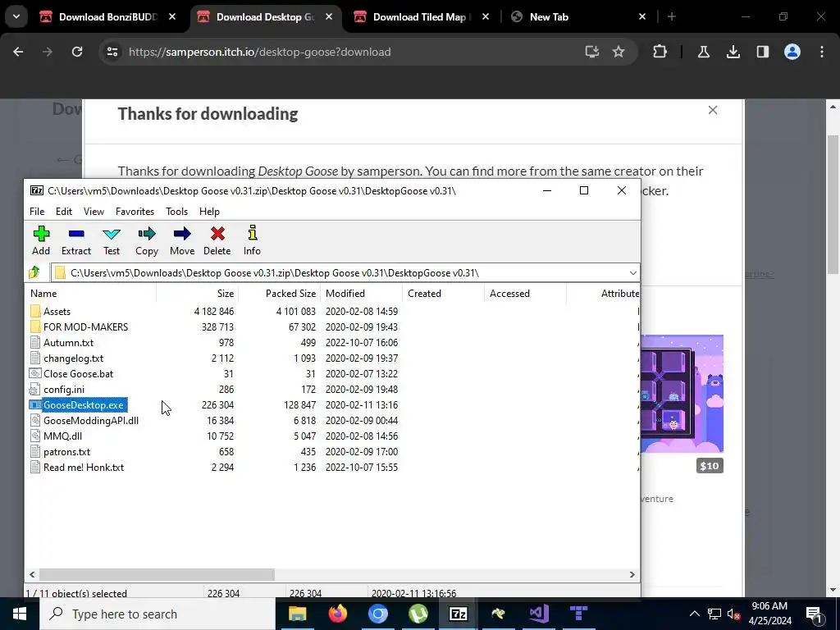Switch to Download Tiled Map tab
Screen dimensions: 840x630
click(x=421, y=17)
